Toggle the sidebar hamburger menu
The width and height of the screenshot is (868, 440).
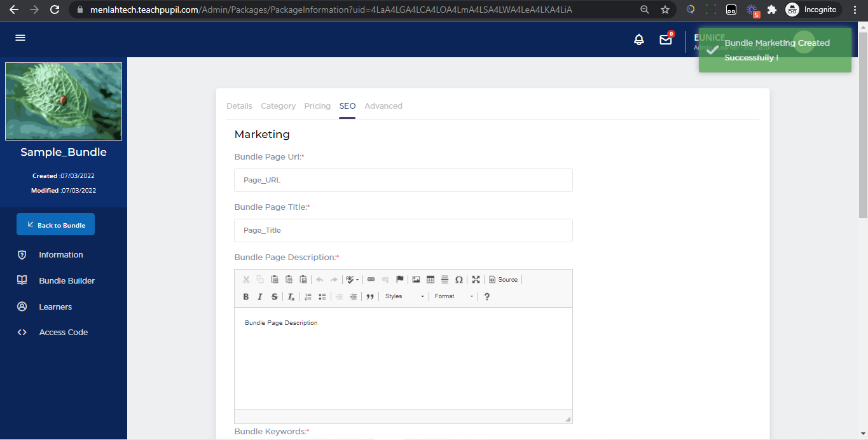tap(20, 38)
